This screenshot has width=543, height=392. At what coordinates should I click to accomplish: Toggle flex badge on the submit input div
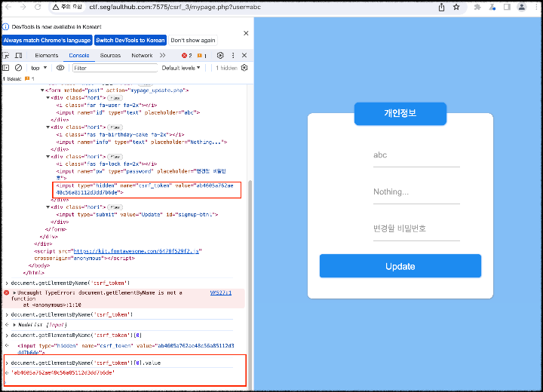115,207
